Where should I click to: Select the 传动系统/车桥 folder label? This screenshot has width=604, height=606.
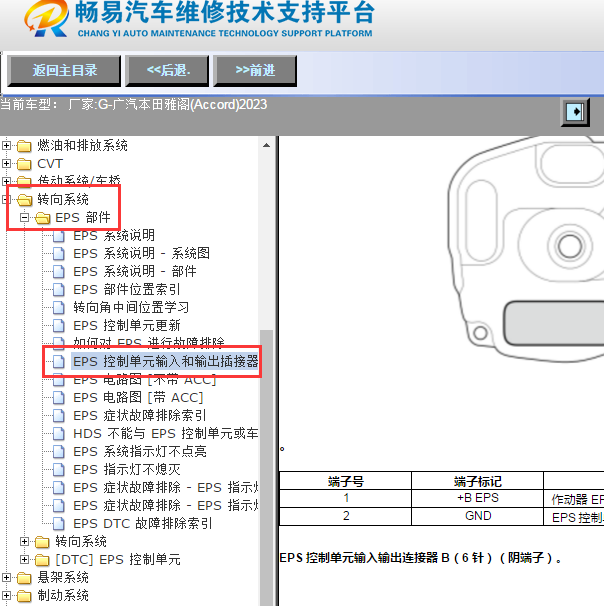point(79,180)
